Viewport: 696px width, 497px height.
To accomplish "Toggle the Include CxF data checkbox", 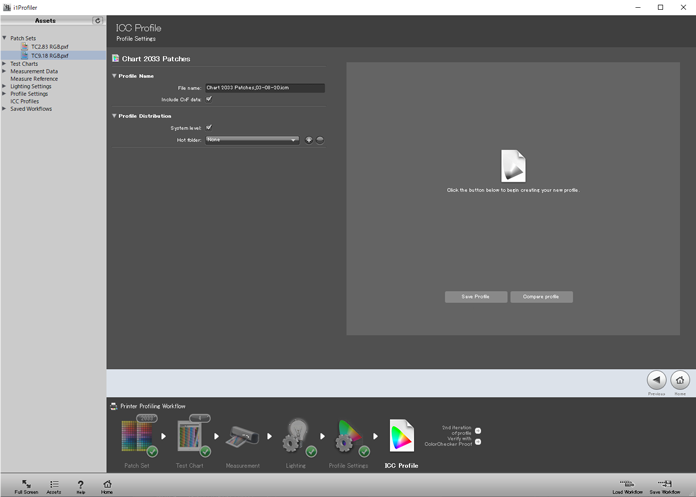I will click(209, 99).
